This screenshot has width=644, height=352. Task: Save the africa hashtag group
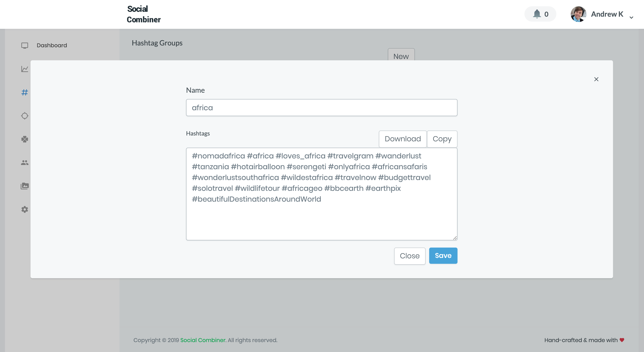(x=443, y=256)
